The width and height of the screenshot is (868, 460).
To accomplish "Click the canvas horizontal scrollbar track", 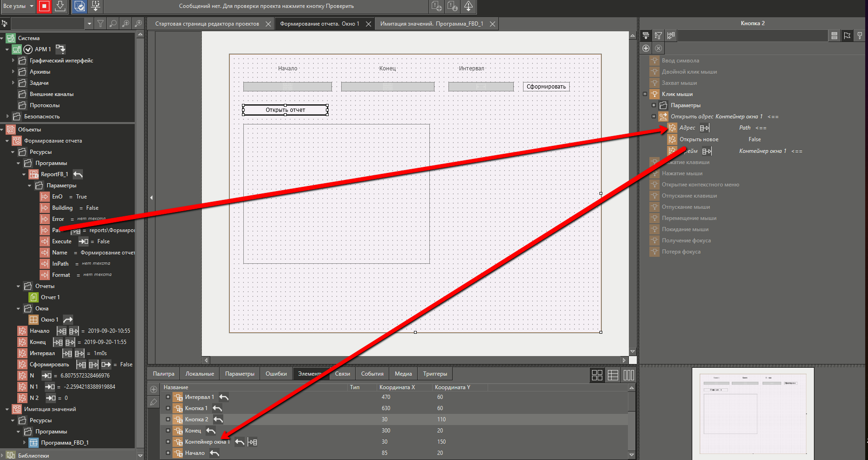I will point(415,360).
